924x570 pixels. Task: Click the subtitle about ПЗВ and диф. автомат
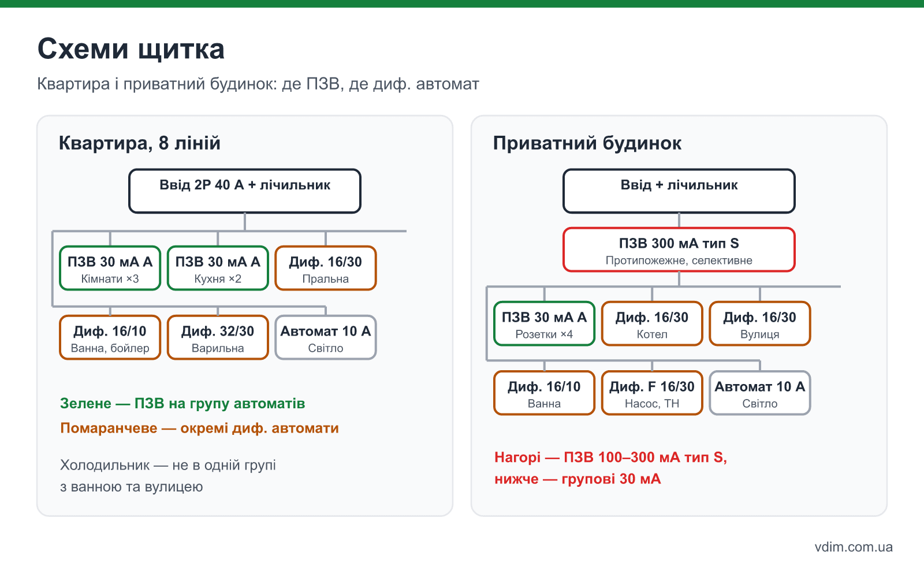point(258,84)
